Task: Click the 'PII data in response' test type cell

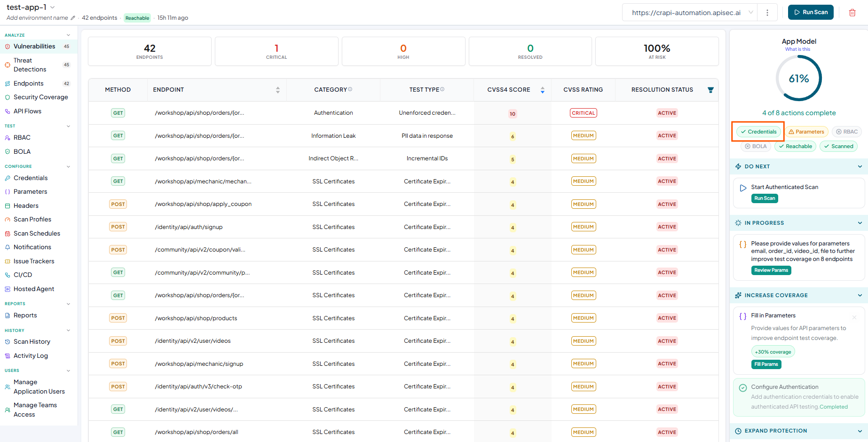Action: pos(427,136)
